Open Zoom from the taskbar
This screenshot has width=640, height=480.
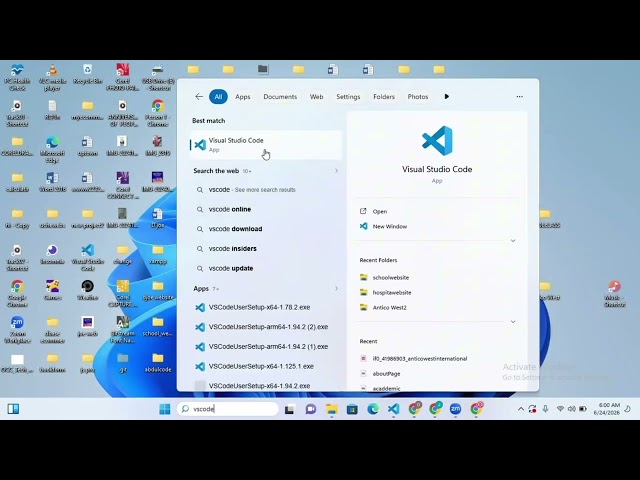(x=455, y=409)
